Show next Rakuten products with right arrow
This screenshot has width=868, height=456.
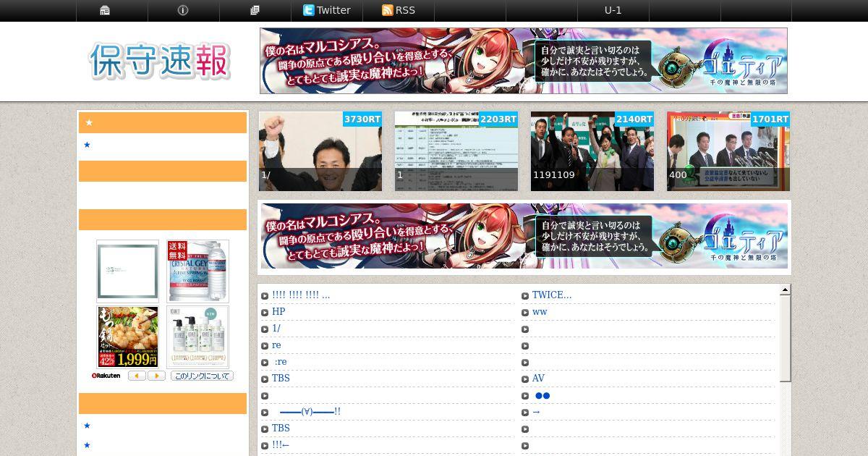click(x=156, y=376)
